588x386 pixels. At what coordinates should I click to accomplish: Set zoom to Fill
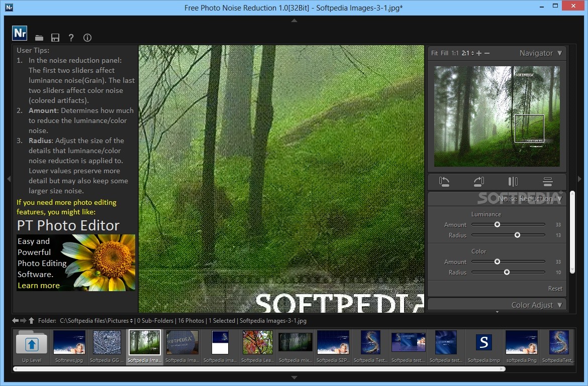(x=444, y=53)
